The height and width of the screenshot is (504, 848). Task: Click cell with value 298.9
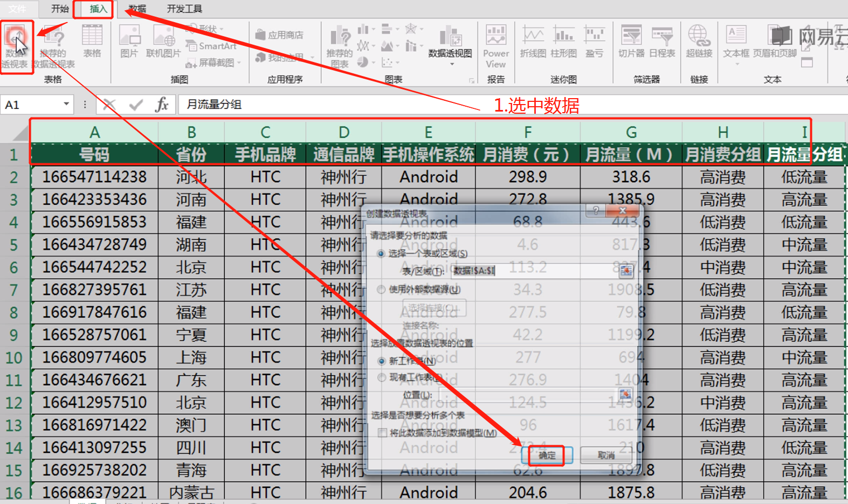coord(528,177)
